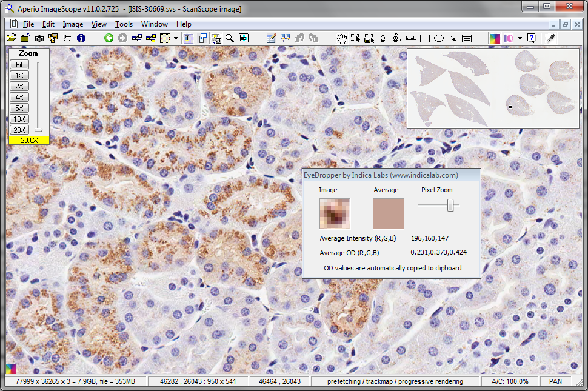The height and width of the screenshot is (391, 588).
Task: Toggle the EyeDropper tool in the toolbar
Action: click(x=550, y=38)
